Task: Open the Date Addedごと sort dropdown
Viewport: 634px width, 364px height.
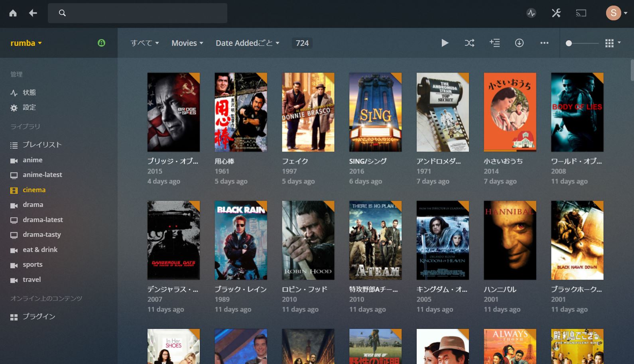Action: (248, 43)
